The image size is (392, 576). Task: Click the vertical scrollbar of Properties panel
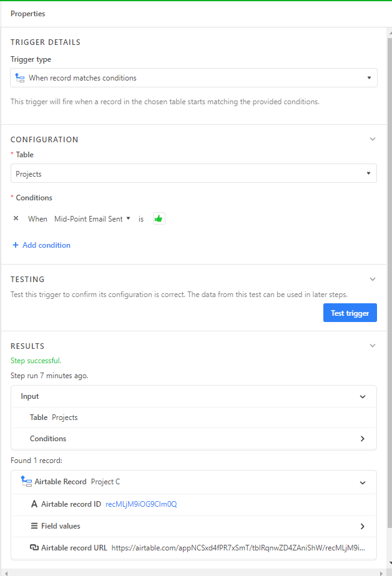[390, 283]
